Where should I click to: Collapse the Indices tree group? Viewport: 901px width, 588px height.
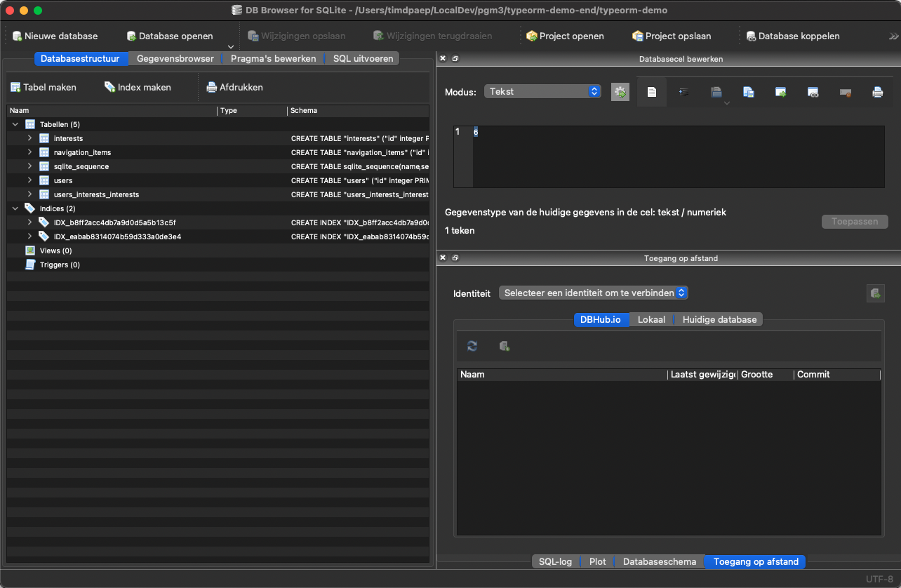point(15,208)
